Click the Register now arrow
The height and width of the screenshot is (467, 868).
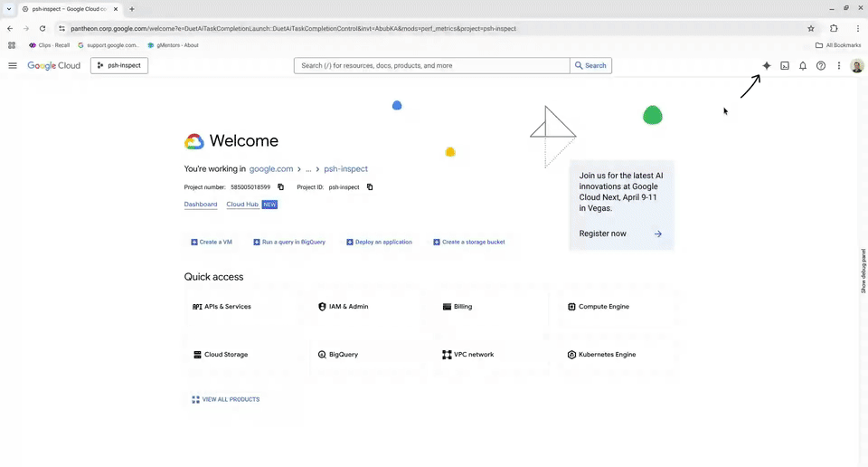click(657, 233)
